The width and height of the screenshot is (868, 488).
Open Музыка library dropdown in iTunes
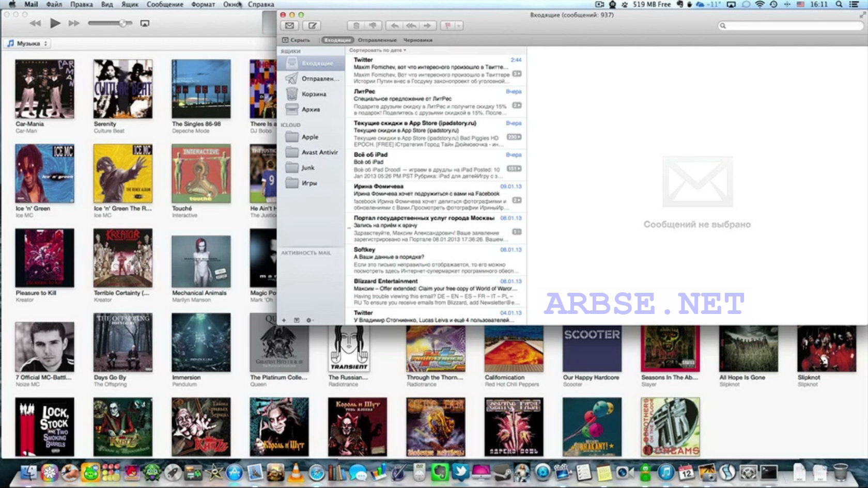tap(27, 43)
